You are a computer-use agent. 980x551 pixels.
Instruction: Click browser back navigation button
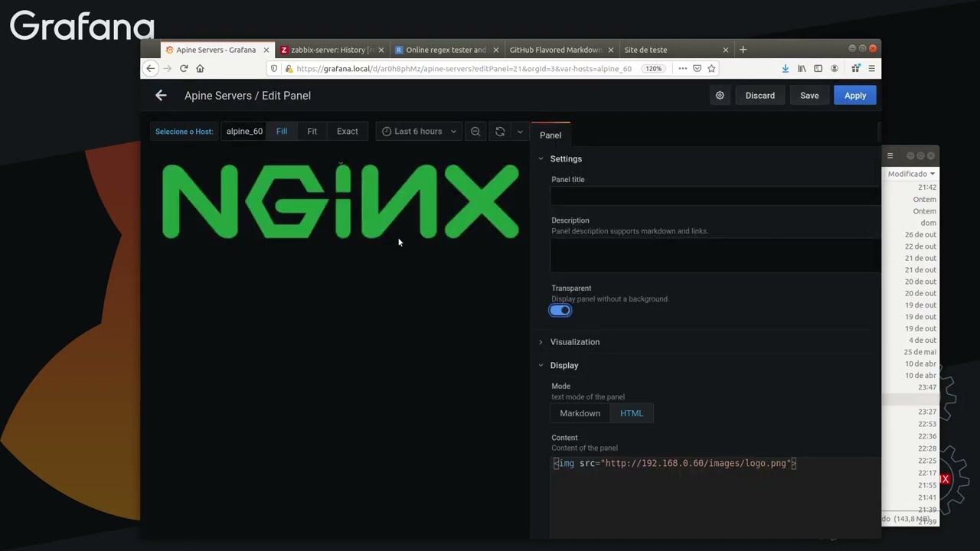click(x=151, y=68)
